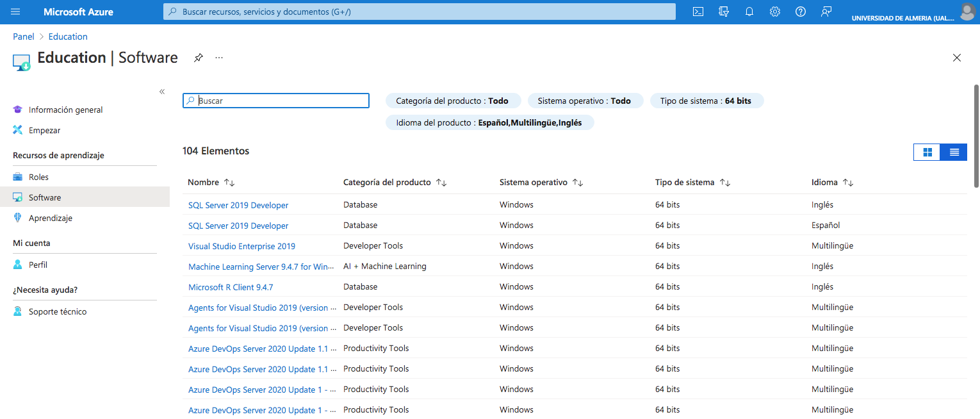Open portal settings gear
This screenshot has height=419, width=980.
click(x=775, y=12)
